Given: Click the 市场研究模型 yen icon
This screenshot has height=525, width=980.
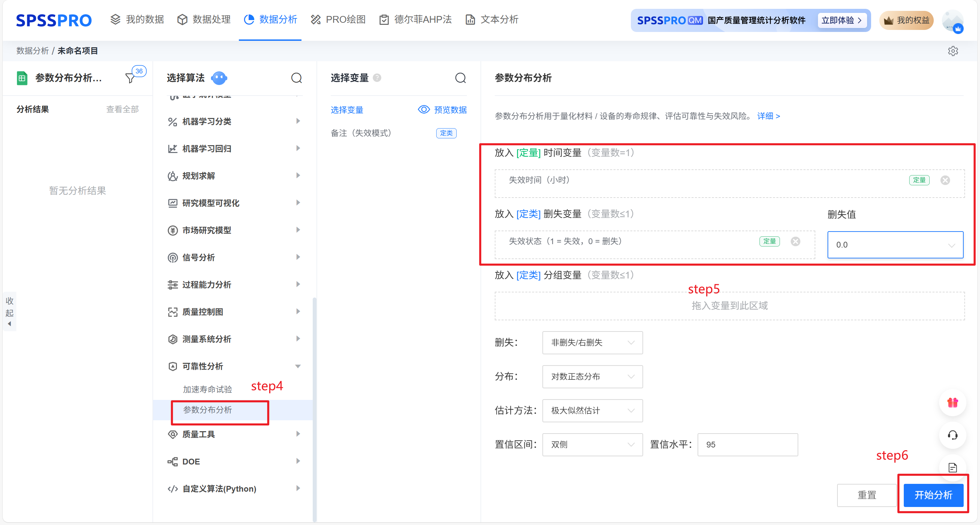Looking at the screenshot, I should click(172, 231).
